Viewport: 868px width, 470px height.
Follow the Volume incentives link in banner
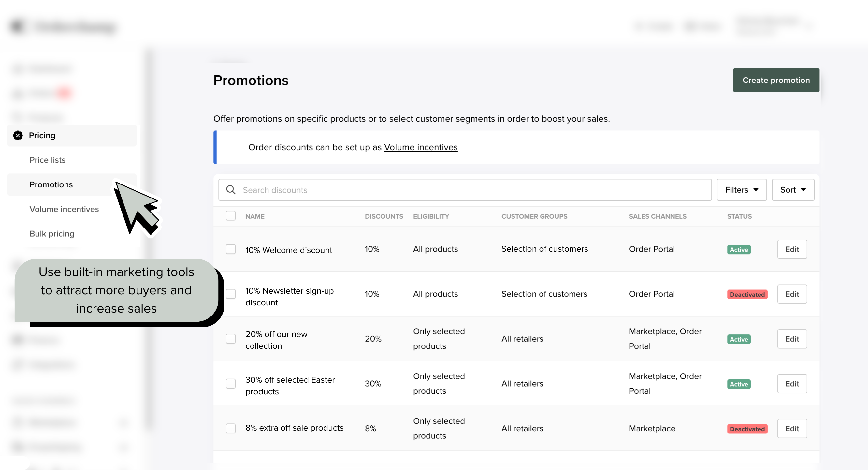[421, 147]
